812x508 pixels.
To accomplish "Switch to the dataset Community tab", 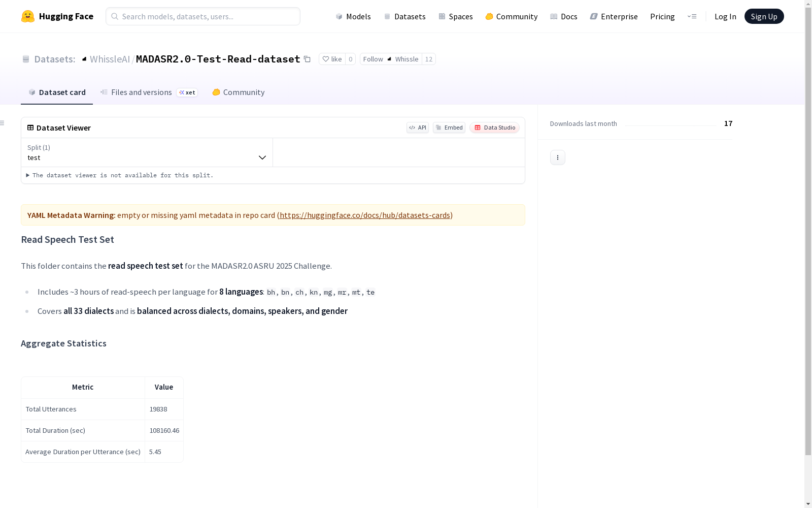I will [x=239, y=92].
